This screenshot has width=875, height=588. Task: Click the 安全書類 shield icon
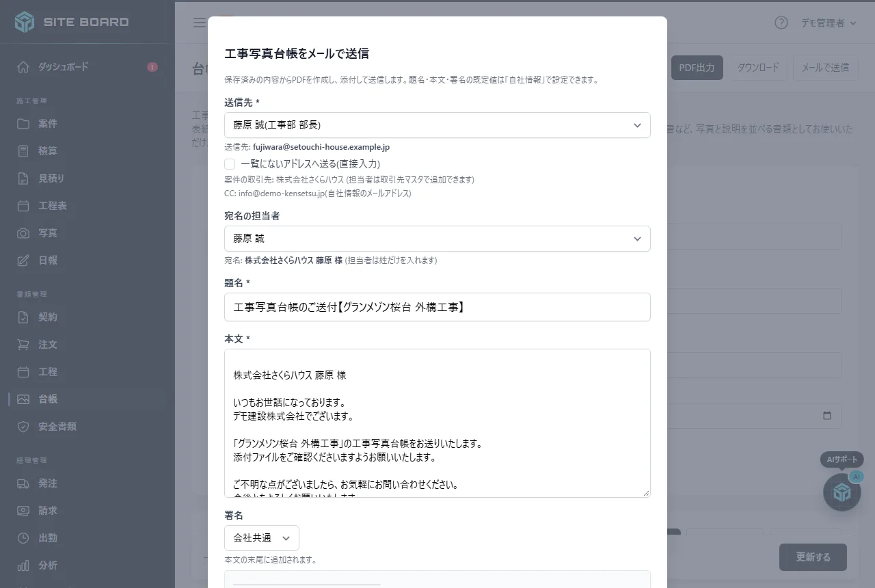click(x=23, y=427)
